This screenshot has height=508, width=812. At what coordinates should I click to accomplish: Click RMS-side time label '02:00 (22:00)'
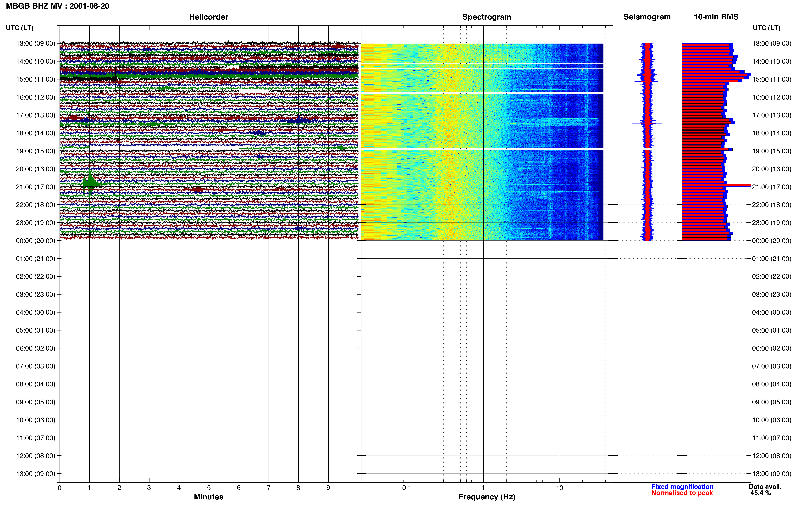(772, 277)
